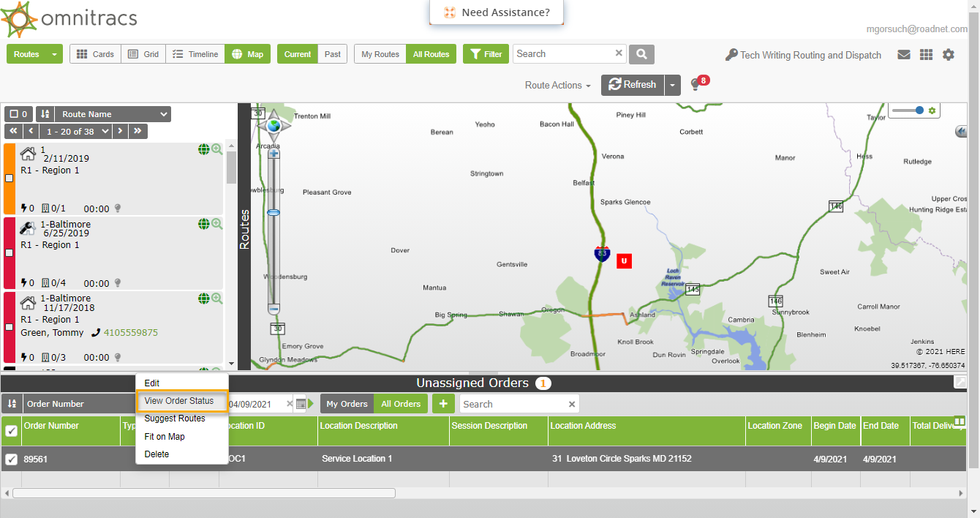
Task: Toggle select-all checkbox in orders header
Action: pos(12,431)
